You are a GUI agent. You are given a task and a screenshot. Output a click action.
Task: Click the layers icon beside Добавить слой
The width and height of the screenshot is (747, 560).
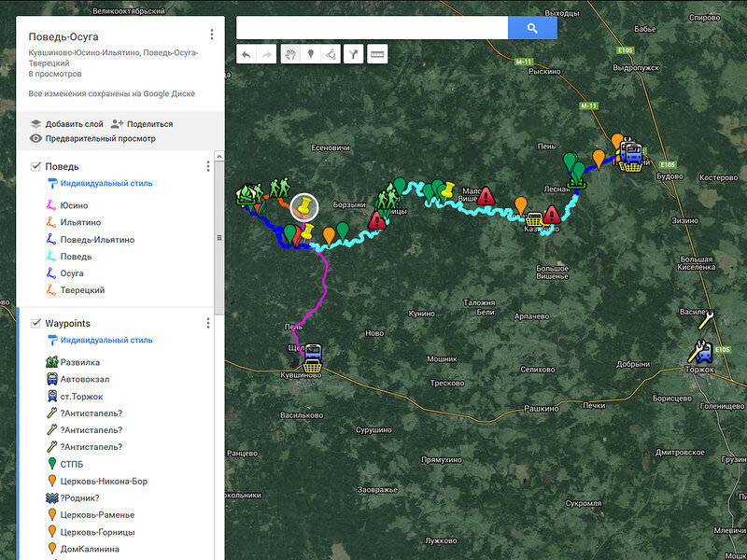(35, 124)
